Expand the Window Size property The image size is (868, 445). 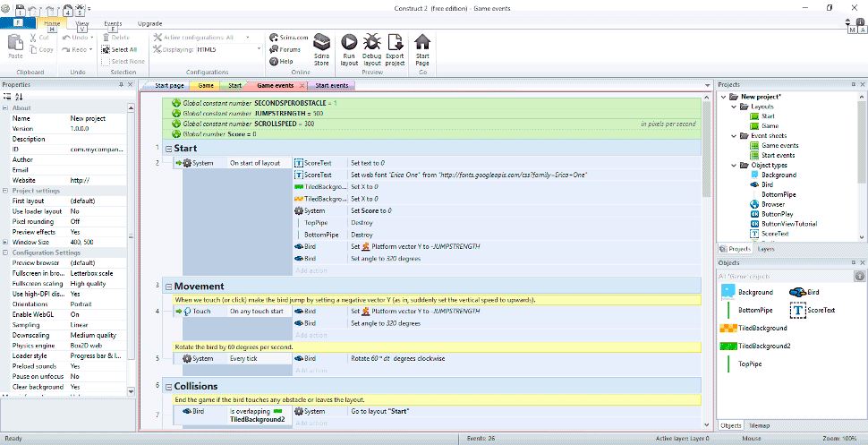pyautogui.click(x=5, y=243)
